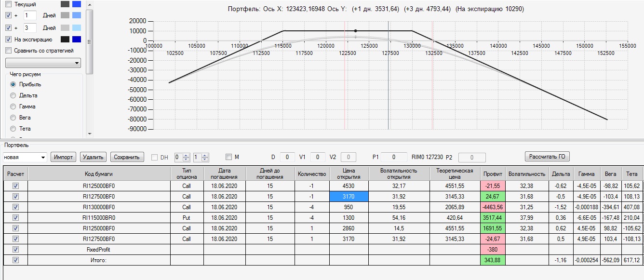
Task: Click the D input field
Action: pyautogui.click(x=287, y=157)
